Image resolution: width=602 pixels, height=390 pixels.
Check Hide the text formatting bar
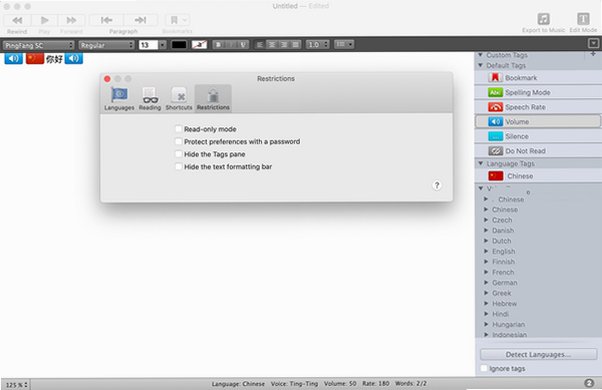(179, 167)
